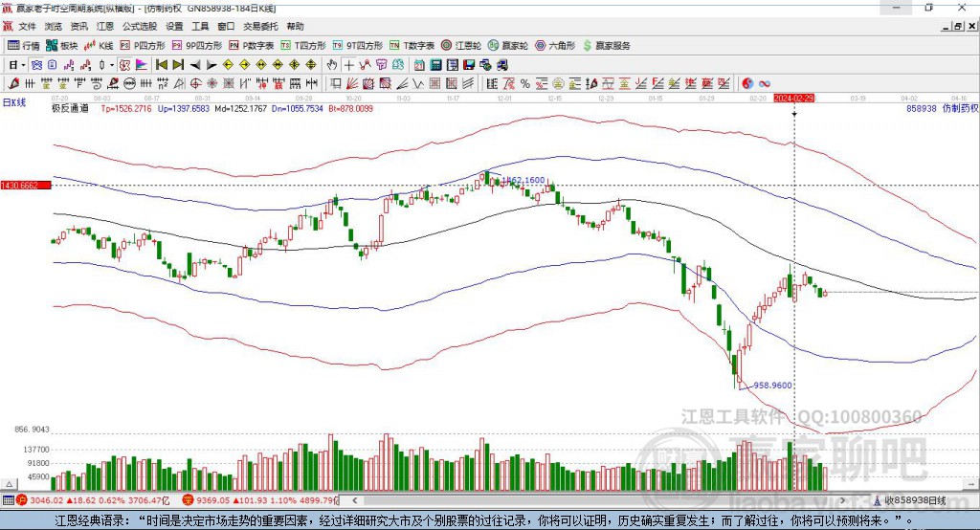Expand the scroll-up triangle beside volume axis
Screen dimensions: 980x530
click(10, 484)
